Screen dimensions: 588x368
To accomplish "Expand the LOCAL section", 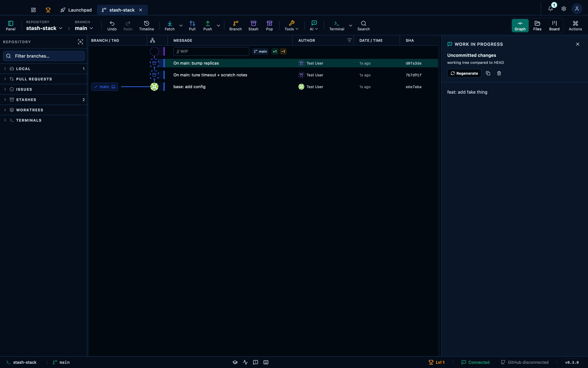I will pyautogui.click(x=44, y=69).
